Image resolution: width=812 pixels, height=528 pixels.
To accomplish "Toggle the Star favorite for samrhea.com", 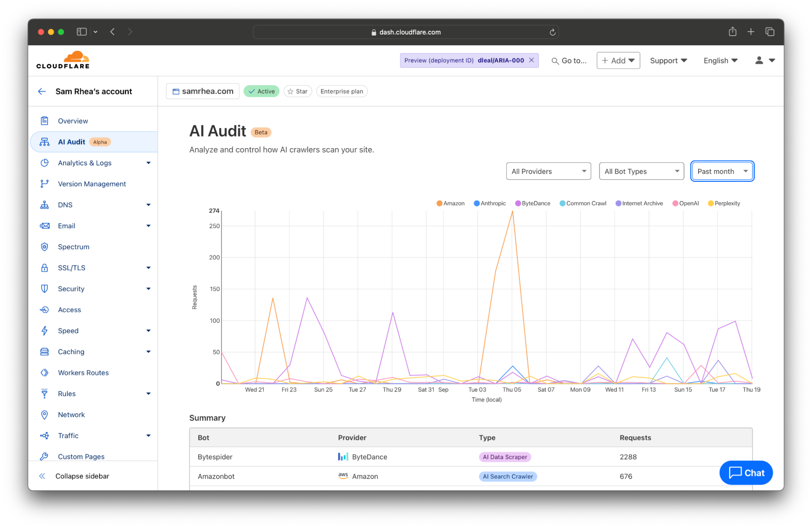I will (298, 91).
